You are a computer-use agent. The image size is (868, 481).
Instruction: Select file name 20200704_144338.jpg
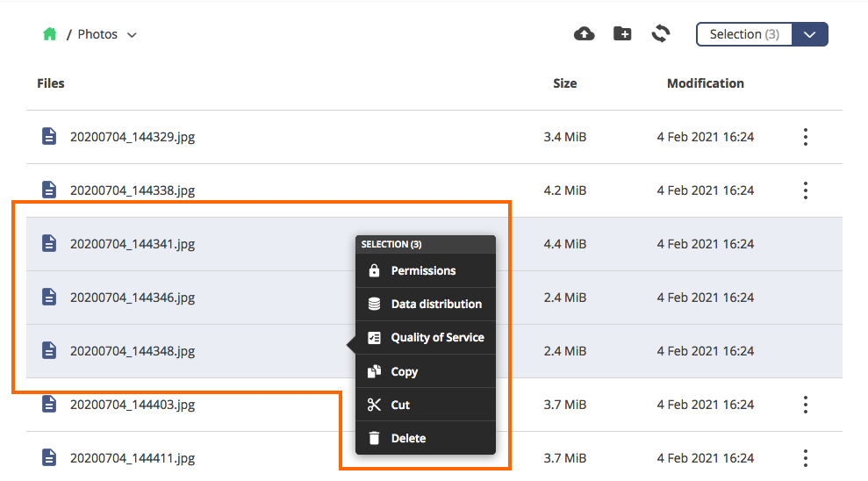[x=133, y=190]
